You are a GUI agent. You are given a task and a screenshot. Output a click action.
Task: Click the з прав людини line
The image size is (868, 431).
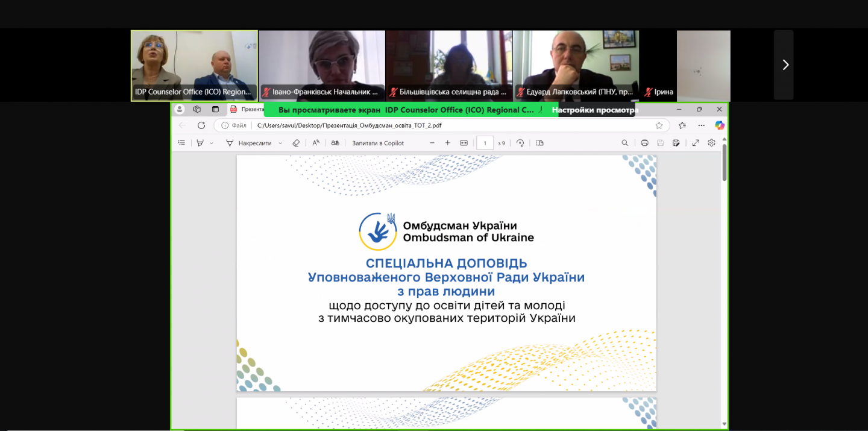(x=447, y=292)
